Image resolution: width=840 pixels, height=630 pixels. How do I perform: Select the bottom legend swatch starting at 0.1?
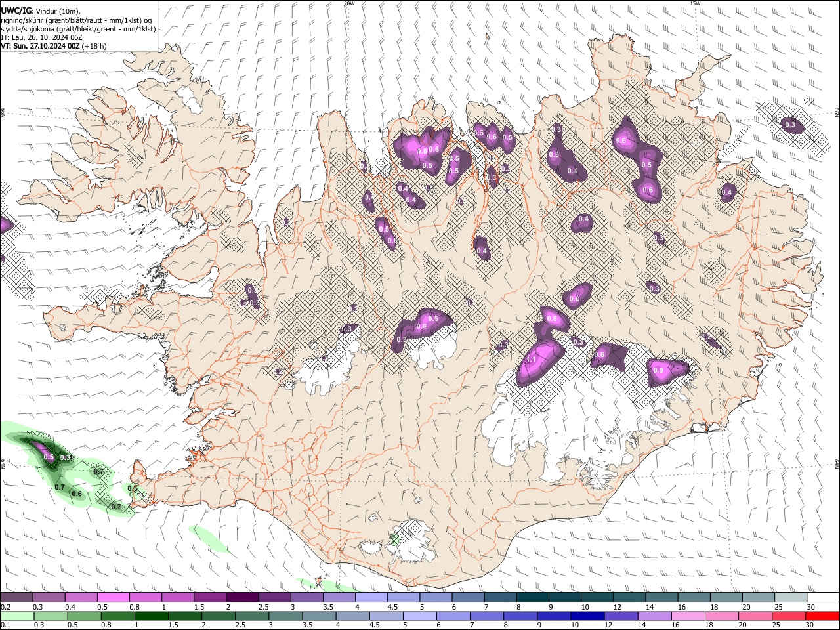point(16,616)
